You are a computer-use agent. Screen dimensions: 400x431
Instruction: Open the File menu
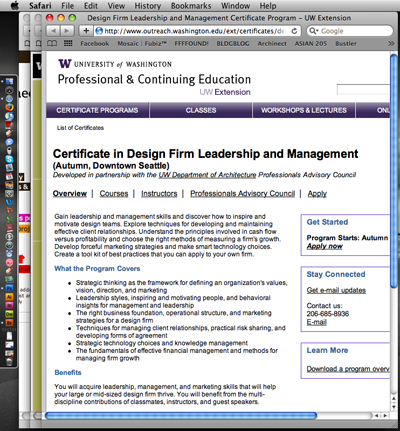pos(68,6)
